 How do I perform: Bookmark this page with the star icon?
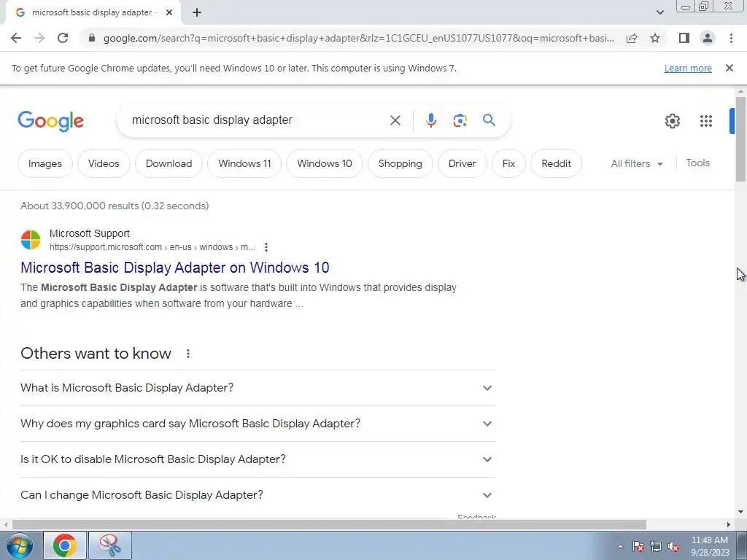coord(655,38)
